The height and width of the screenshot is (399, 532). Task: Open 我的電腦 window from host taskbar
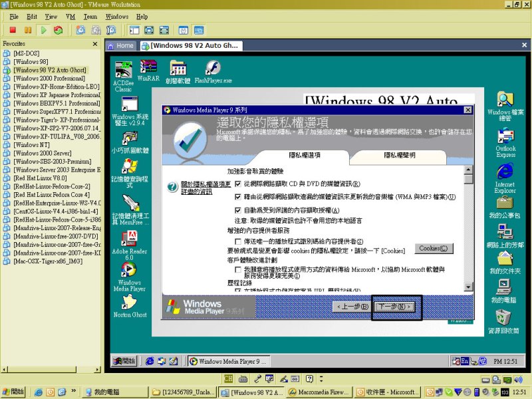click(114, 392)
